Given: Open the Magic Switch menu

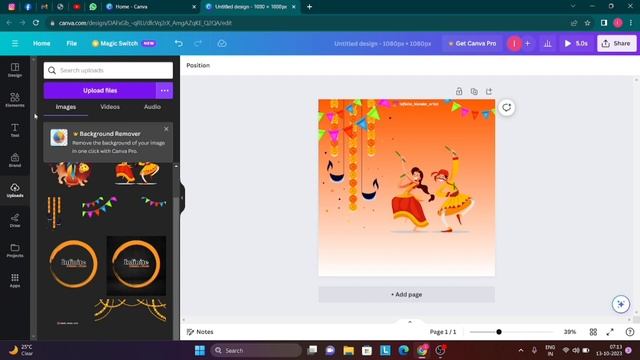Looking at the screenshot, I should 124,43.
